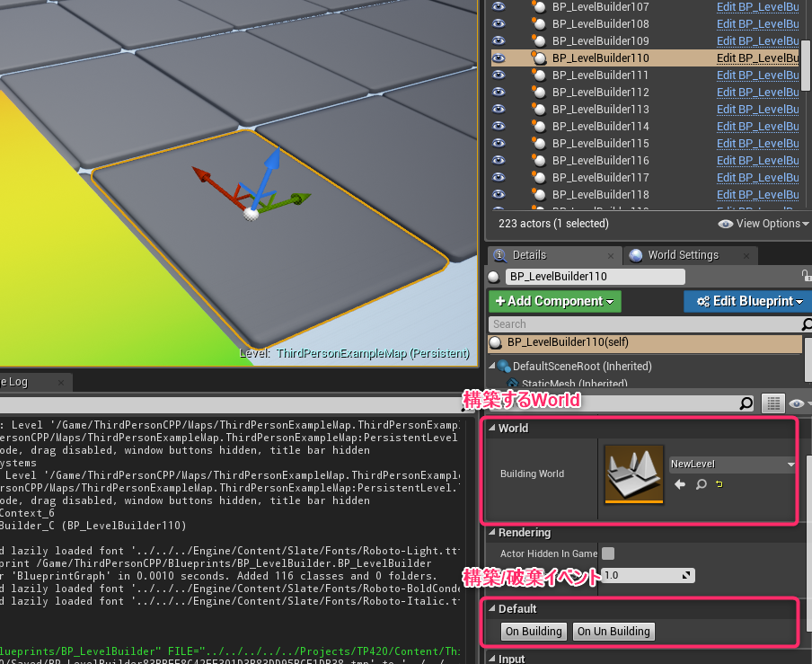Click the Building World asset thumbnail
This screenshot has width=812, height=664.
pos(634,474)
